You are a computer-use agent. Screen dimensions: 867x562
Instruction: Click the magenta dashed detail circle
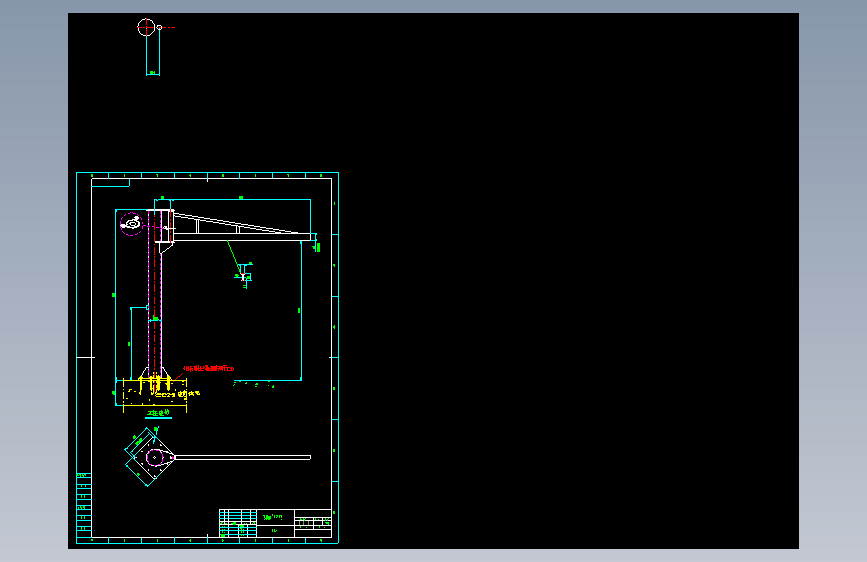[132, 224]
